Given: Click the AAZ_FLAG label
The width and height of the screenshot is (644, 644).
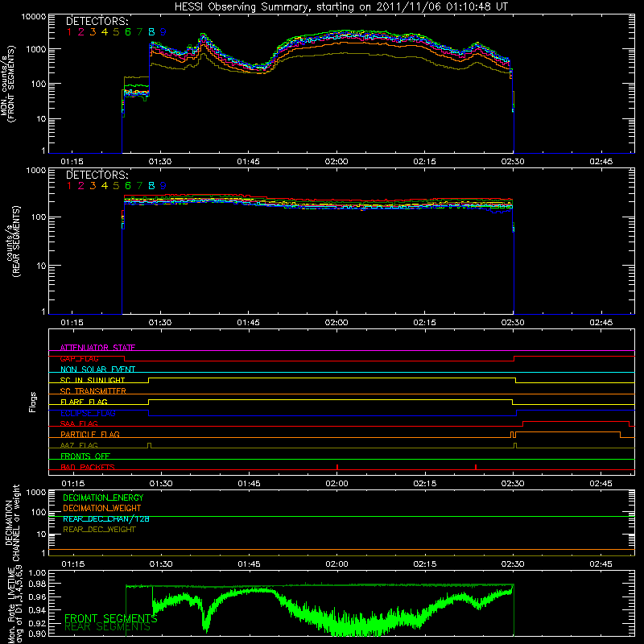Looking at the screenshot, I should click(x=79, y=445).
